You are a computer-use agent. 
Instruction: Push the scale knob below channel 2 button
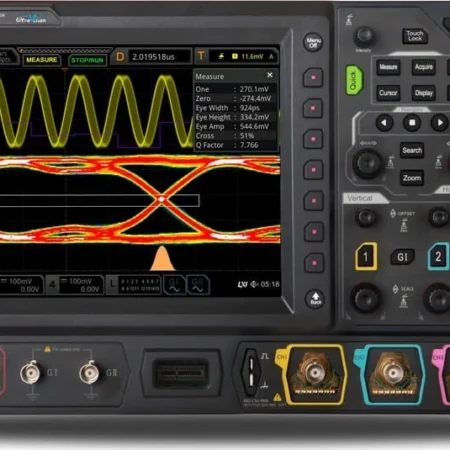click(437, 298)
